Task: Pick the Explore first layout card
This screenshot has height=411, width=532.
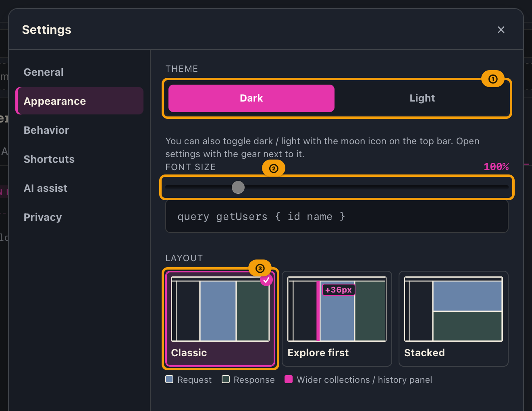Action: (337, 319)
